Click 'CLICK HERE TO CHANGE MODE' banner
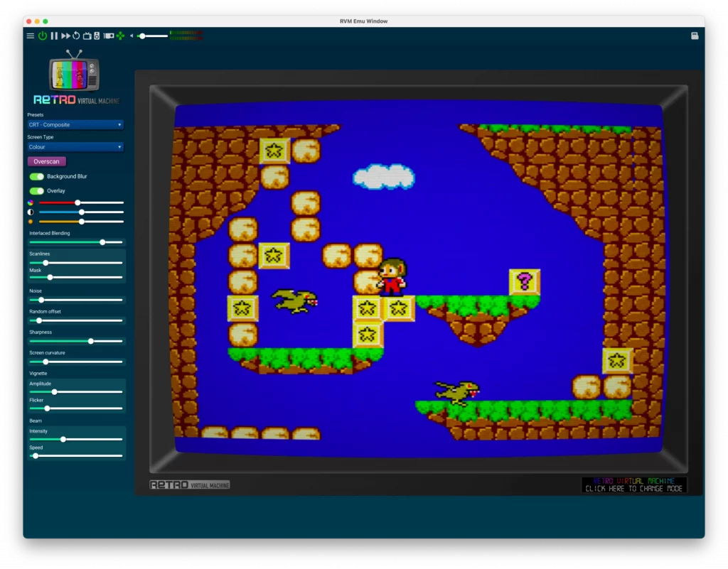728x569 pixels. 633,485
